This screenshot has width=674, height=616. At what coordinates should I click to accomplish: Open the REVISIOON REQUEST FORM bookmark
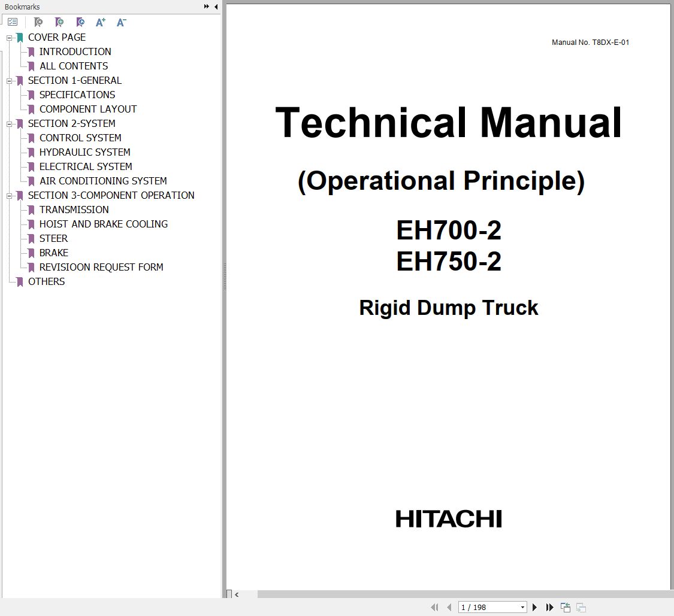coord(101,267)
